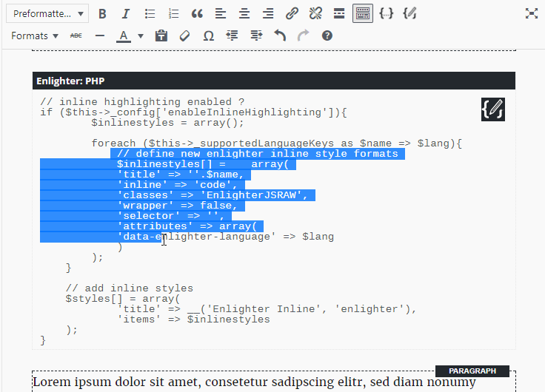Click the PARAGRAPH block label

[472, 371]
